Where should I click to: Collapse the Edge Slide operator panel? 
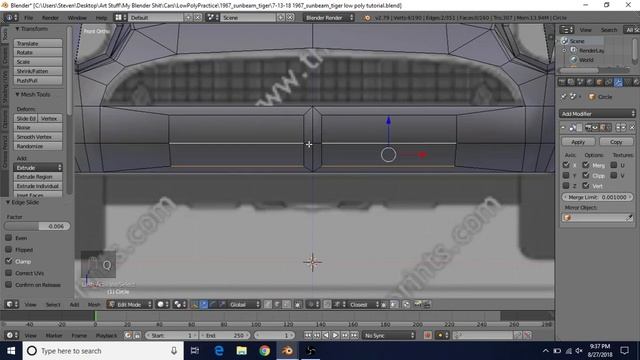coord(8,202)
